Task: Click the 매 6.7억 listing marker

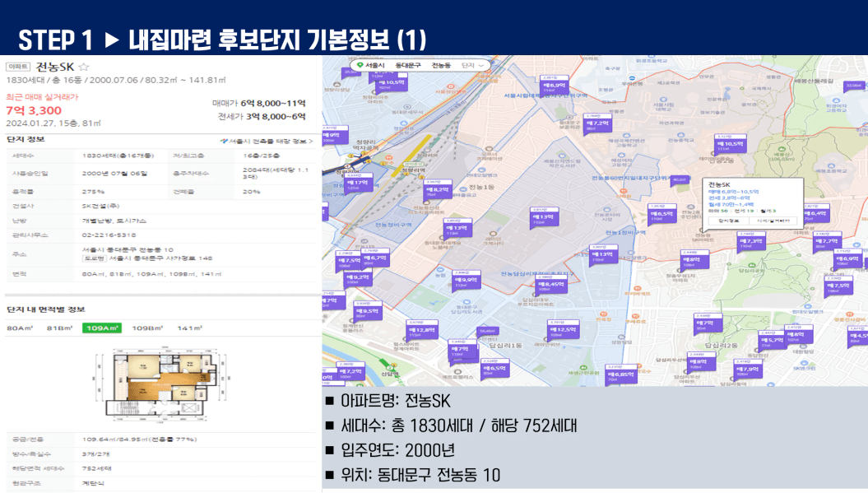Action: (375, 258)
